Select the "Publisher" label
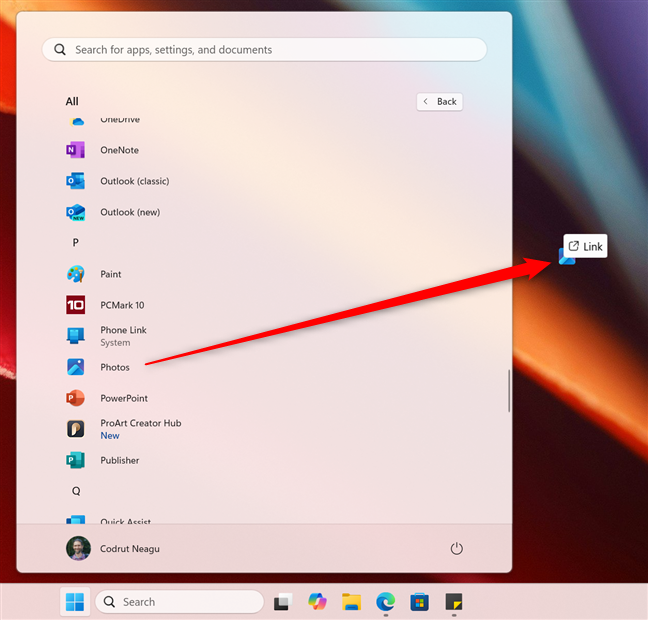This screenshot has width=648, height=620. (120, 460)
